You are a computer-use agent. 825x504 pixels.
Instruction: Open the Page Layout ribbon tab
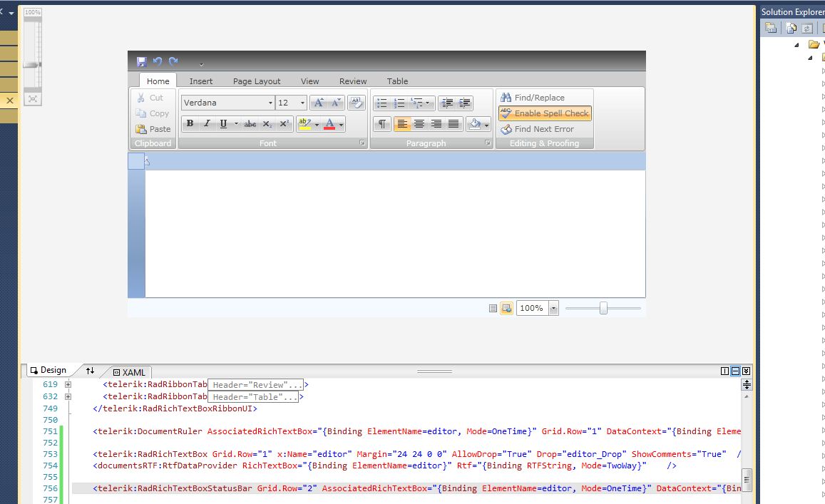coord(257,81)
